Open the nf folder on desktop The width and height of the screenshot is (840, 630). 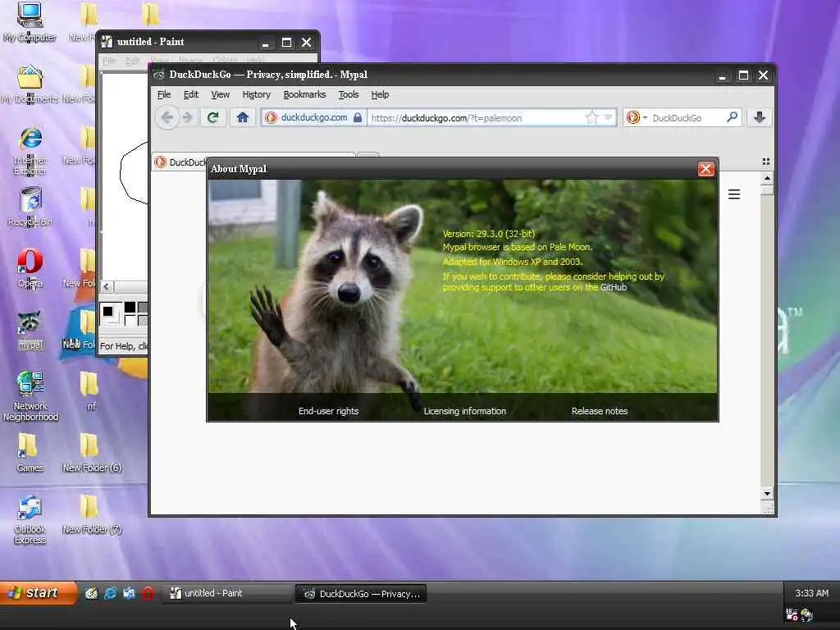click(x=90, y=391)
